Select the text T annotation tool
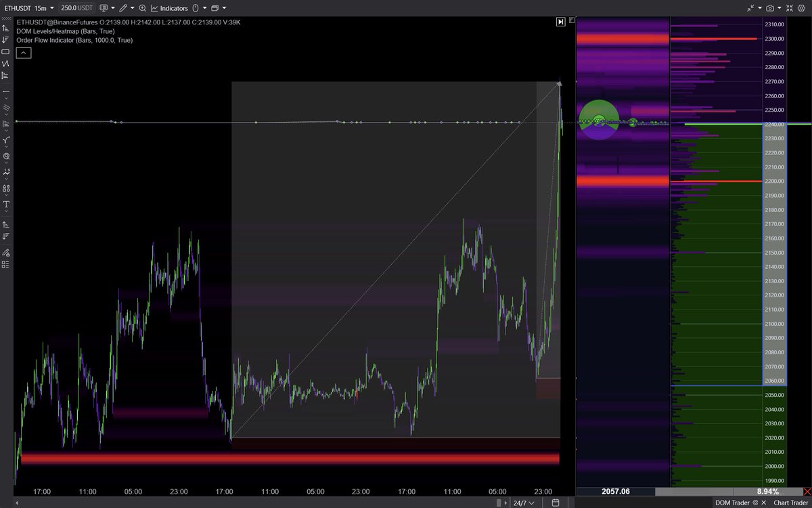The image size is (812, 508). click(5, 205)
